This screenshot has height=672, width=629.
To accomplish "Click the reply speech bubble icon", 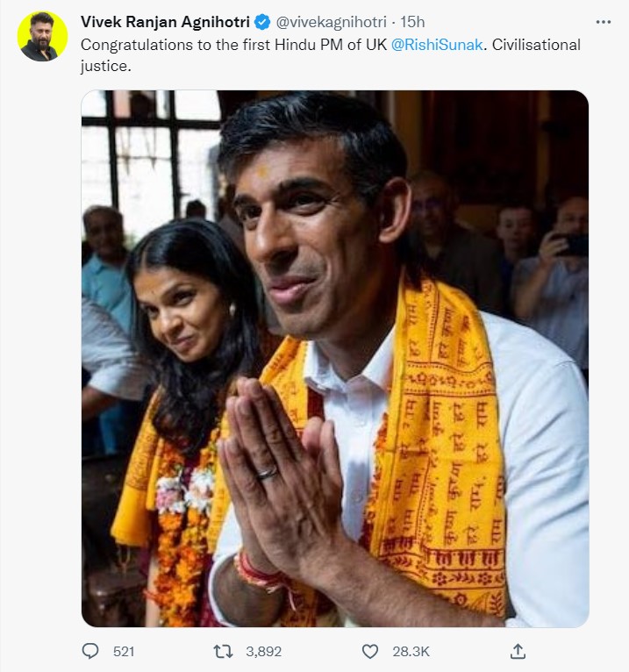I will coord(89,651).
